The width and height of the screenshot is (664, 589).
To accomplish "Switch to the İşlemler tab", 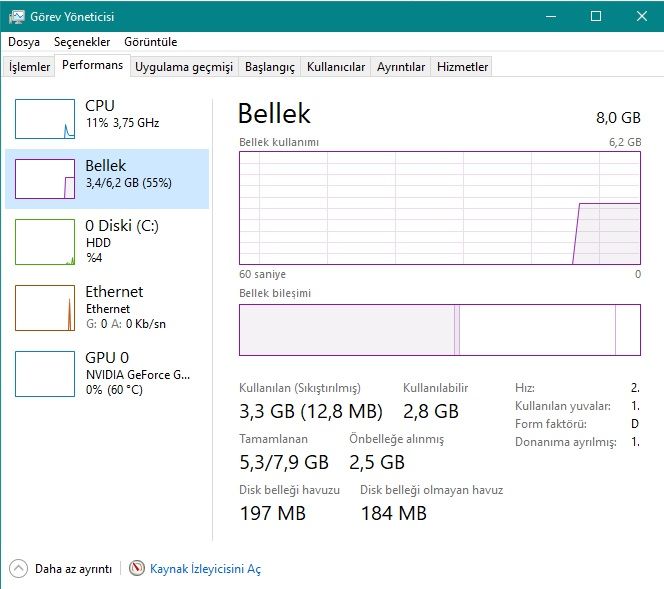I will coord(30,67).
